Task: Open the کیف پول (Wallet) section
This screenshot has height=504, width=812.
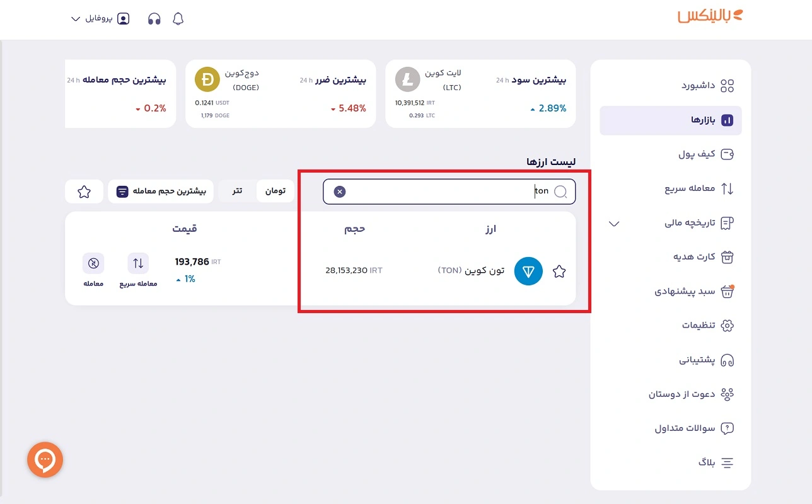Action: (726, 154)
